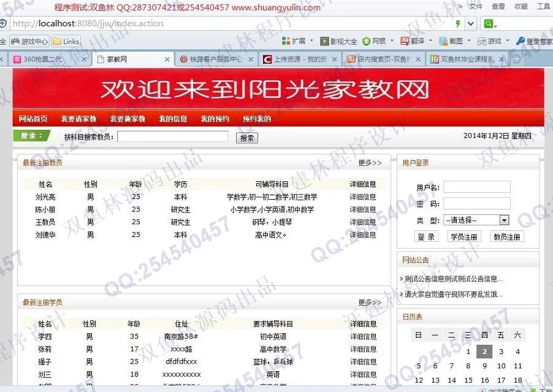Viewport: 553px width, 392px height.
Task: Open 详细信息 link for teacher 刘光亮
Action: pyautogui.click(x=363, y=197)
